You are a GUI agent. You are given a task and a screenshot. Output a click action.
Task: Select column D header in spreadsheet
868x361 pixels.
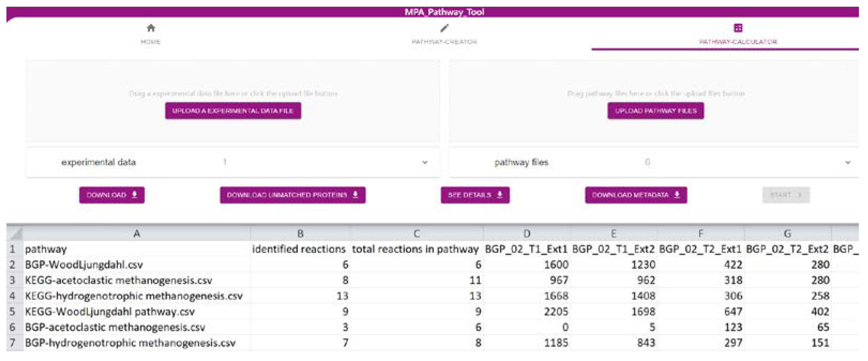[x=527, y=233]
